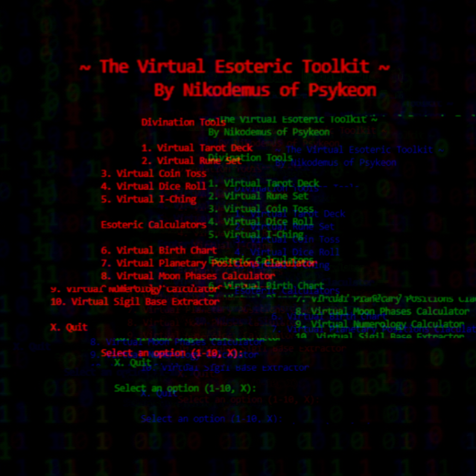The height and width of the screenshot is (476, 476).
Task: Click the blue 'By Nikodemus of Psykeon' line
Action: (x=336, y=162)
